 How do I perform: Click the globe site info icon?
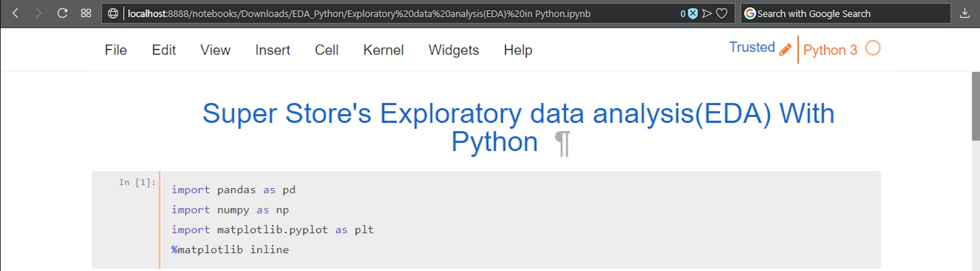point(113,13)
